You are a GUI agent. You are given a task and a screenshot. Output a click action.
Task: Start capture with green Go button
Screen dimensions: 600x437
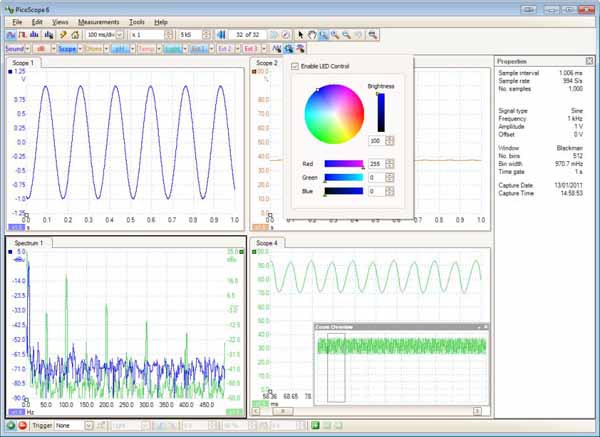pyautogui.click(x=11, y=425)
